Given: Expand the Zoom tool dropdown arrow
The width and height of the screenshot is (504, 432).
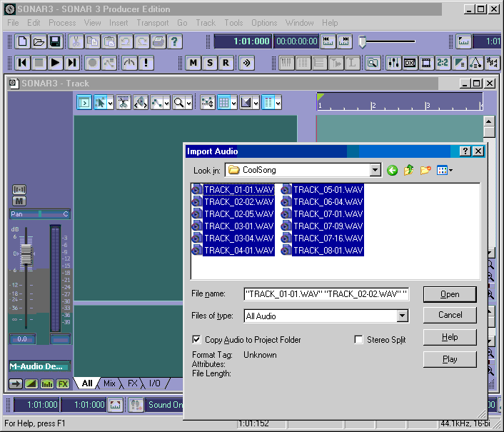Looking at the screenshot, I should [189, 103].
